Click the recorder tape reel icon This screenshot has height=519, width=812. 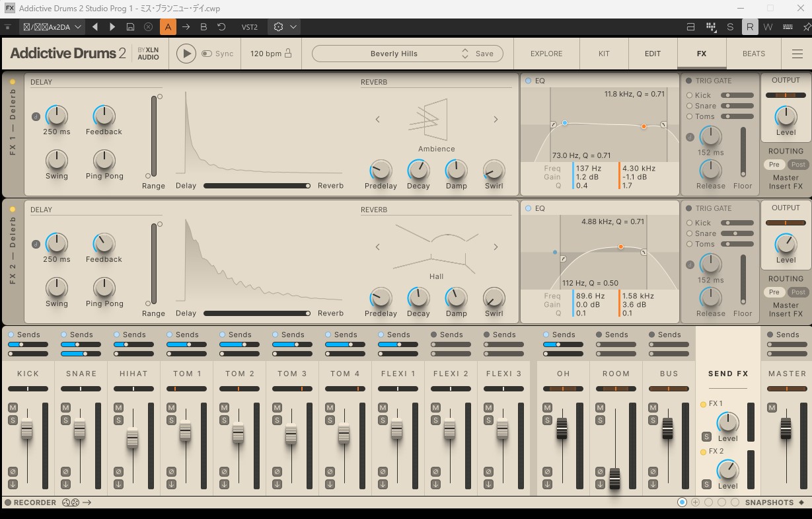(71, 502)
